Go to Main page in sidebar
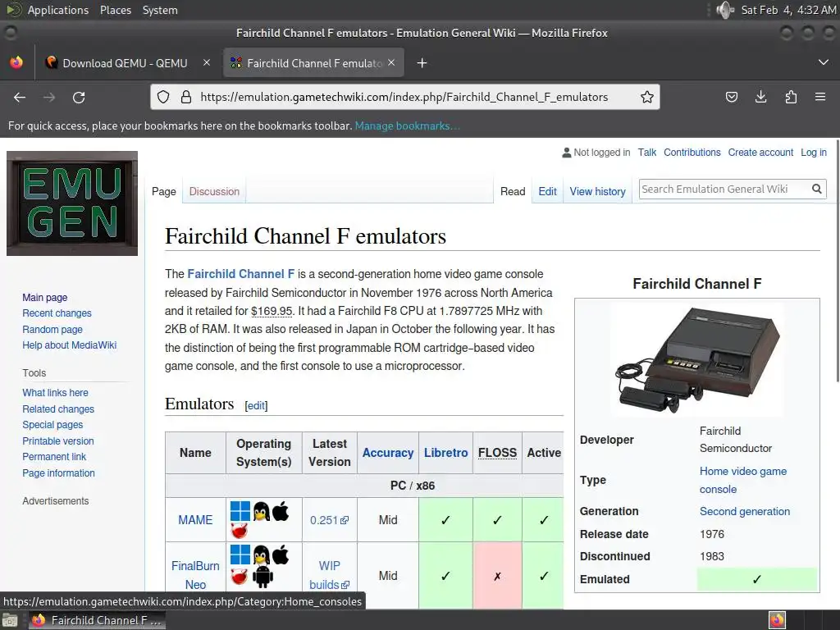The height and width of the screenshot is (630, 840). [x=45, y=297]
